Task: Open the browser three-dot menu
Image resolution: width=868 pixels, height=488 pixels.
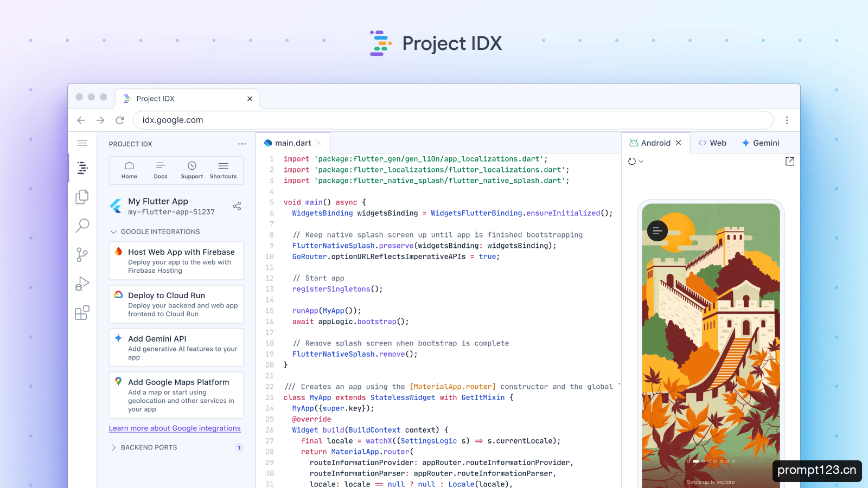Action: tap(787, 120)
